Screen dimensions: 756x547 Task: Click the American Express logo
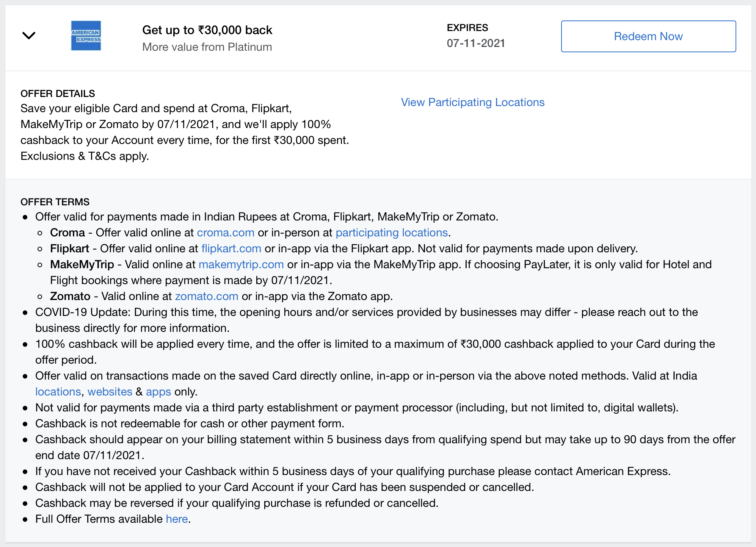coord(86,36)
